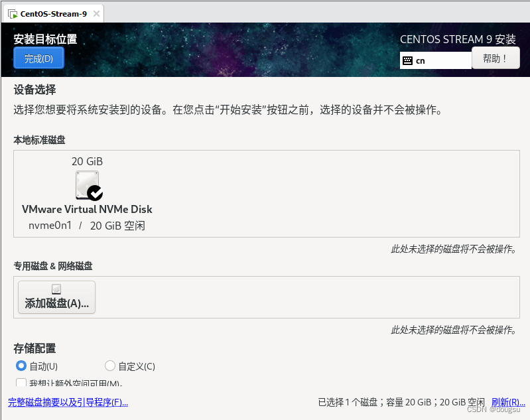Click the 添加磁盘(A)... add disk button
The image size is (530, 420).
[x=56, y=297]
